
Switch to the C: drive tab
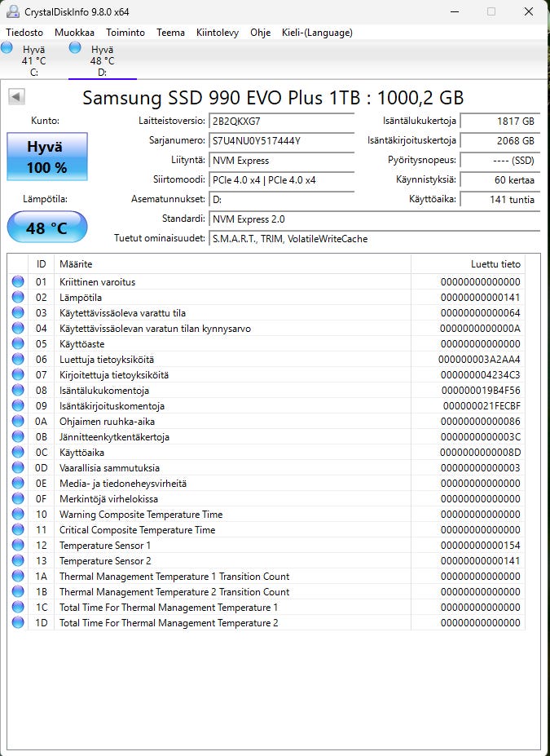[33, 60]
